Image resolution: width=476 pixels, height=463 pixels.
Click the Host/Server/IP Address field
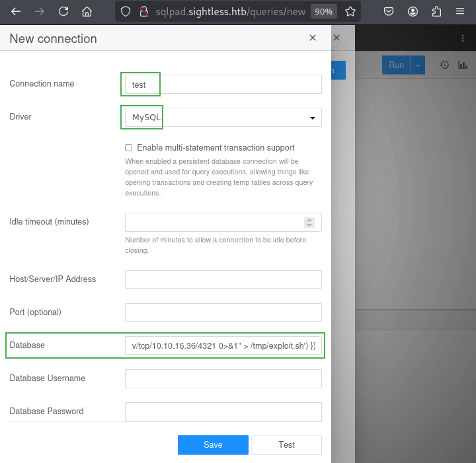(223, 279)
